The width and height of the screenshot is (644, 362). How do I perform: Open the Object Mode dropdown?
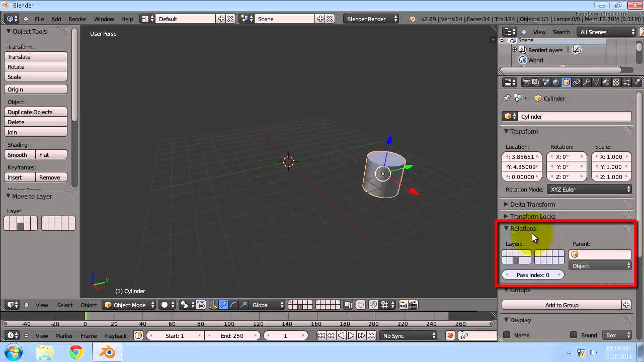[130, 305]
